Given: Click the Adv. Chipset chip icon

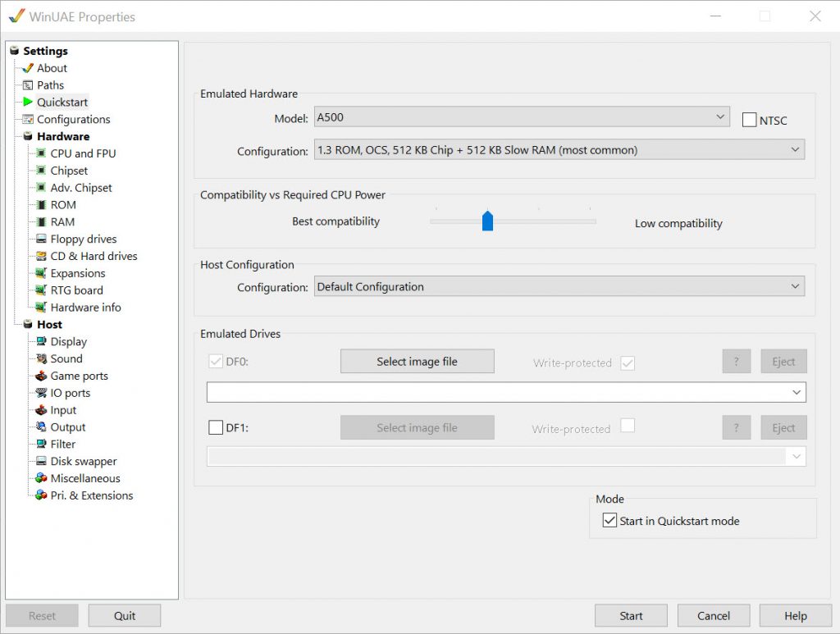Looking at the screenshot, I should pyautogui.click(x=41, y=188).
